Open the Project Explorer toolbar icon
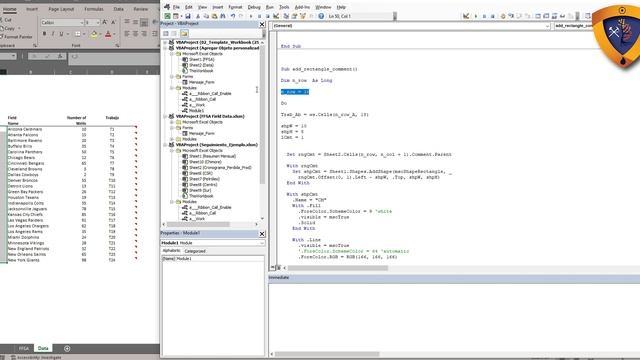The height and width of the screenshot is (360, 640). (286, 16)
